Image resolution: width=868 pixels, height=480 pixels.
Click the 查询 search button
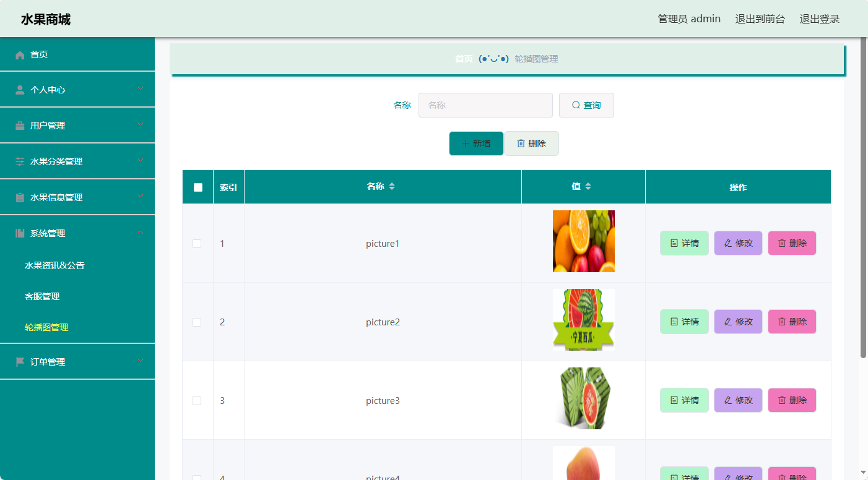point(586,105)
